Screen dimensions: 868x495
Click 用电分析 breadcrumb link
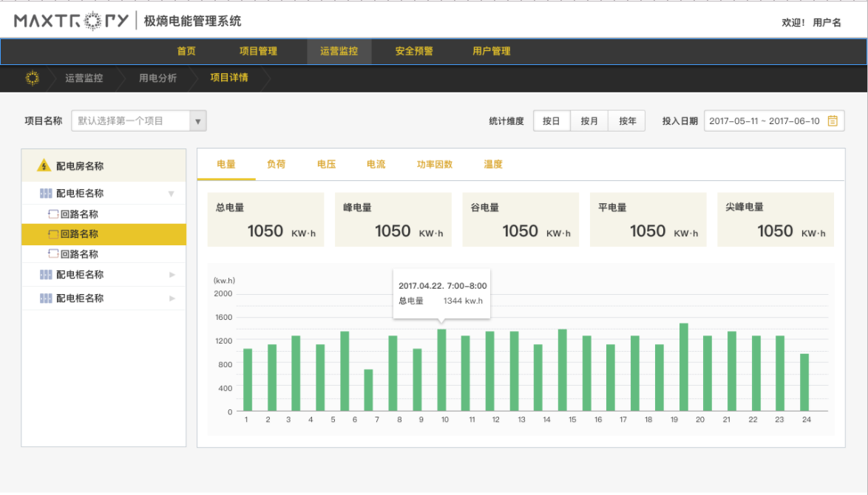[x=157, y=78]
